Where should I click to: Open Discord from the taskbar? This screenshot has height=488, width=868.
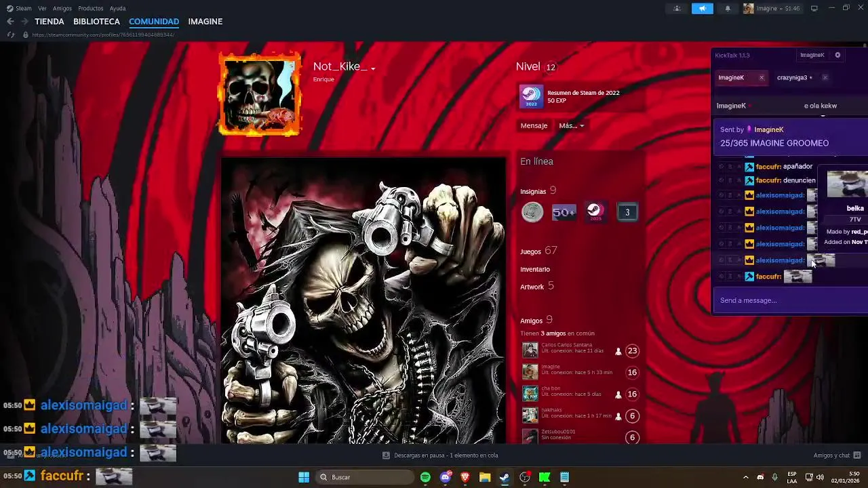[x=445, y=477]
